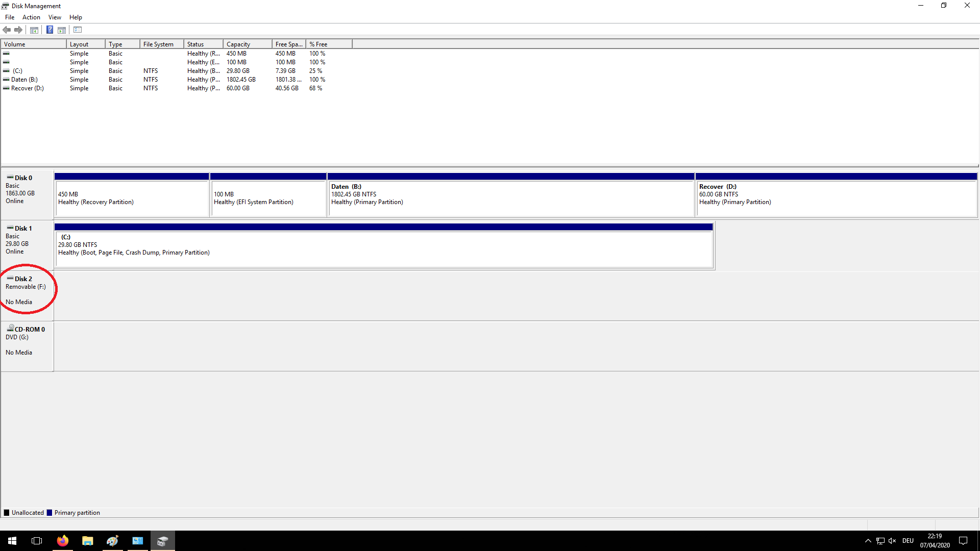
Task: Open the File menu
Action: pyautogui.click(x=10, y=17)
